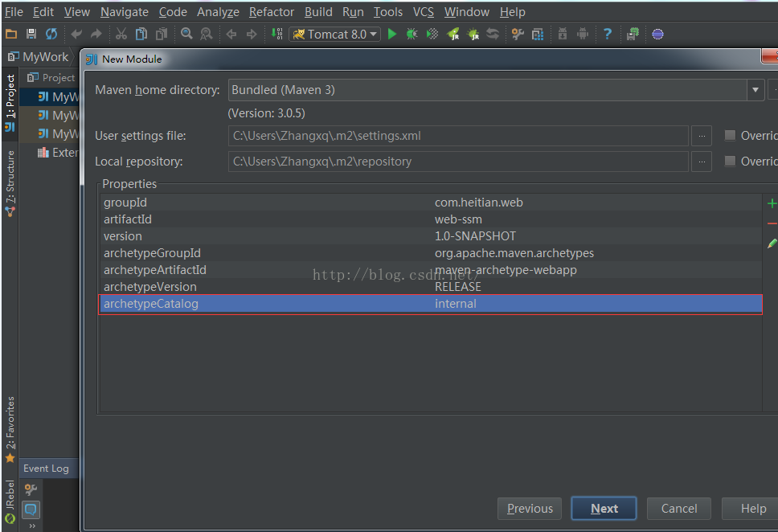Click the Redo arrow icon
Screen dimensions: 778x532
[x=96, y=34]
